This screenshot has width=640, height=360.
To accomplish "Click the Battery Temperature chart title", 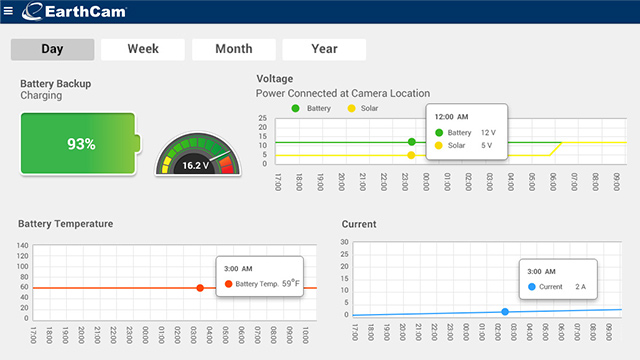I will [x=65, y=224].
